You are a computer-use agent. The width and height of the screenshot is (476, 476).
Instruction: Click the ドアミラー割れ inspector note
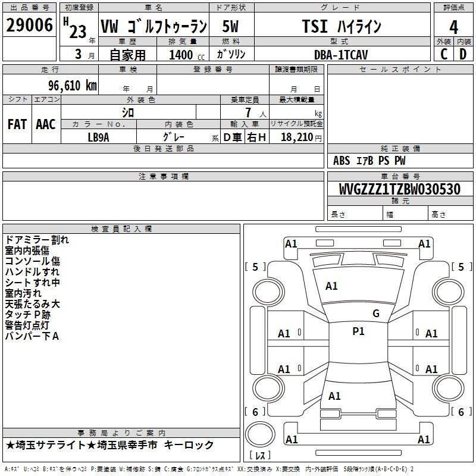37,240
